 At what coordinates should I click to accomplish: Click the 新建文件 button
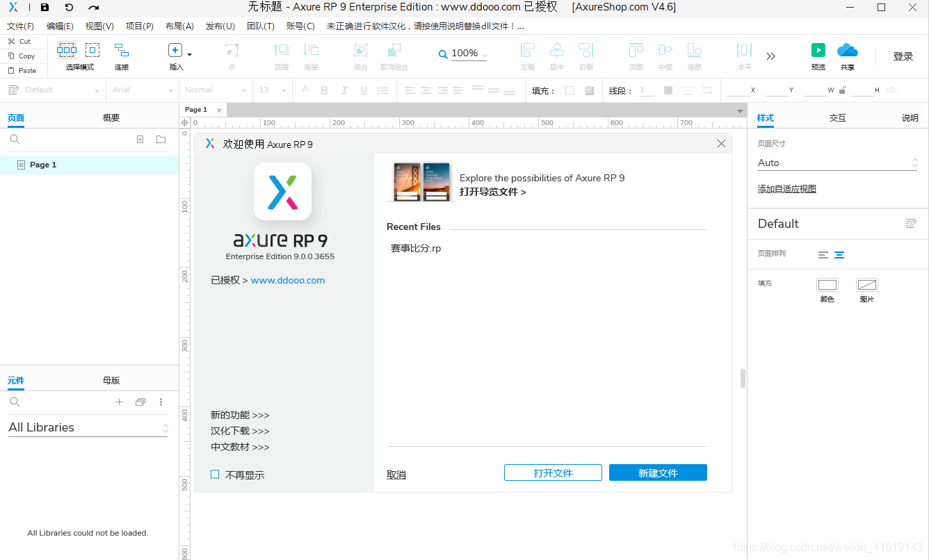[657, 472]
